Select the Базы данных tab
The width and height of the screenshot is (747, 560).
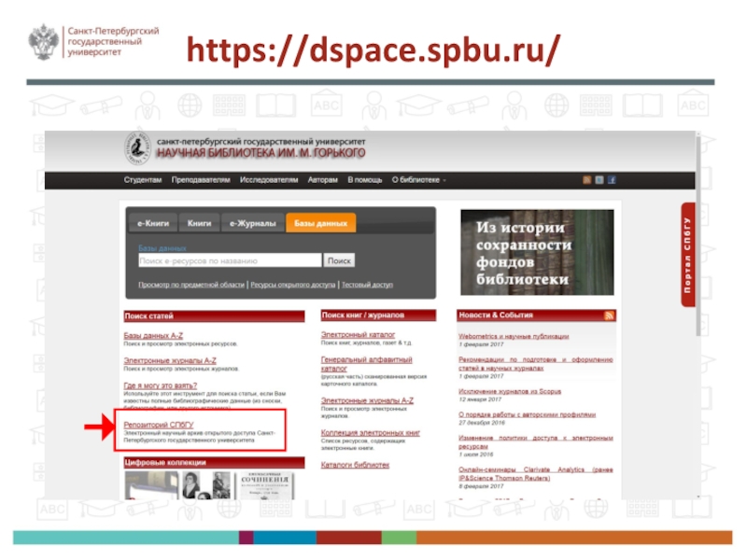pos(320,223)
